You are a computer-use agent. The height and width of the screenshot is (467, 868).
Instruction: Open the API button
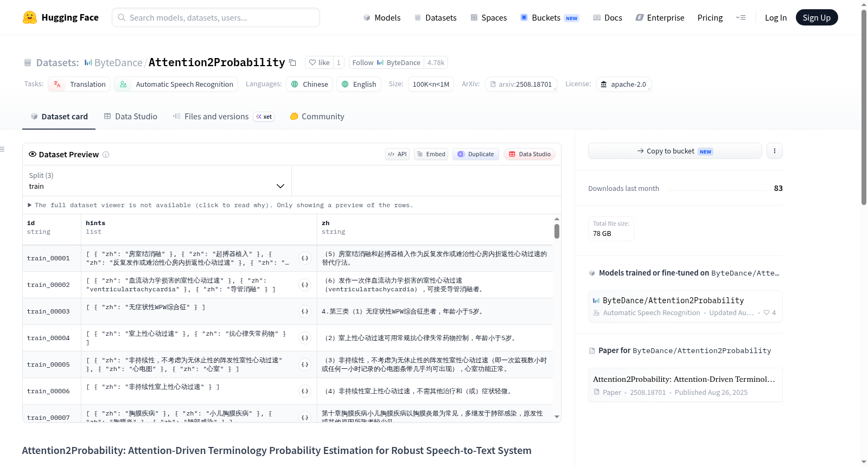click(397, 154)
